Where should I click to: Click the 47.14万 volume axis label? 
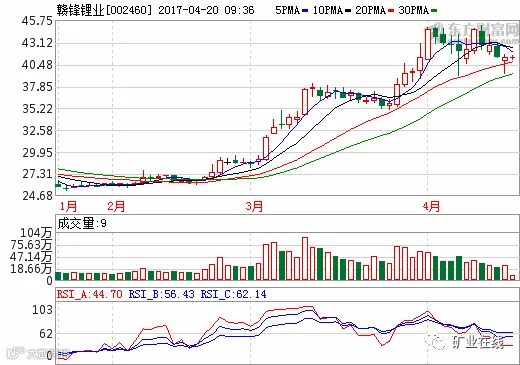[31, 257]
